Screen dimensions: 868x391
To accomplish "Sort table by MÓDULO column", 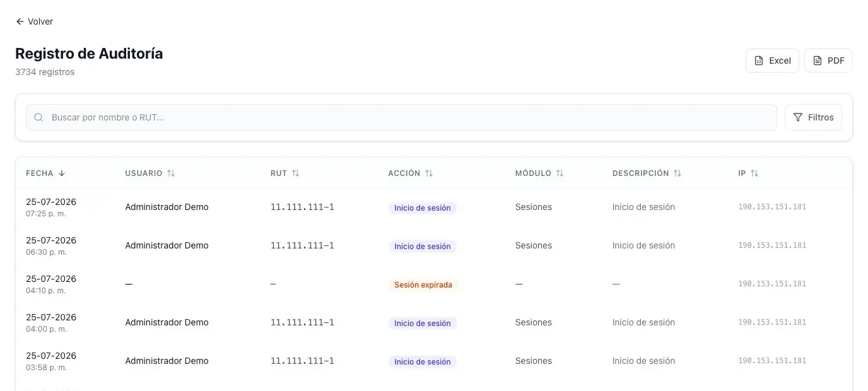I will point(539,173).
